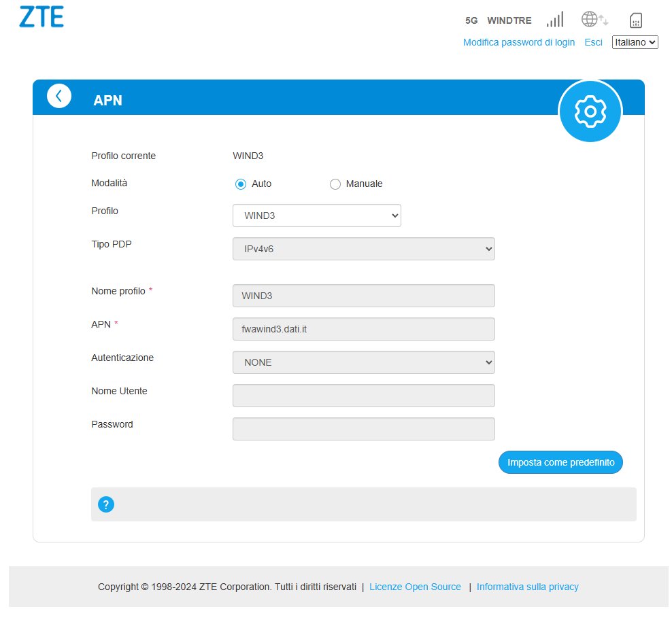Screen dimensions: 672x622
Task: Select the Auto mode radio button
Action: pos(240,184)
